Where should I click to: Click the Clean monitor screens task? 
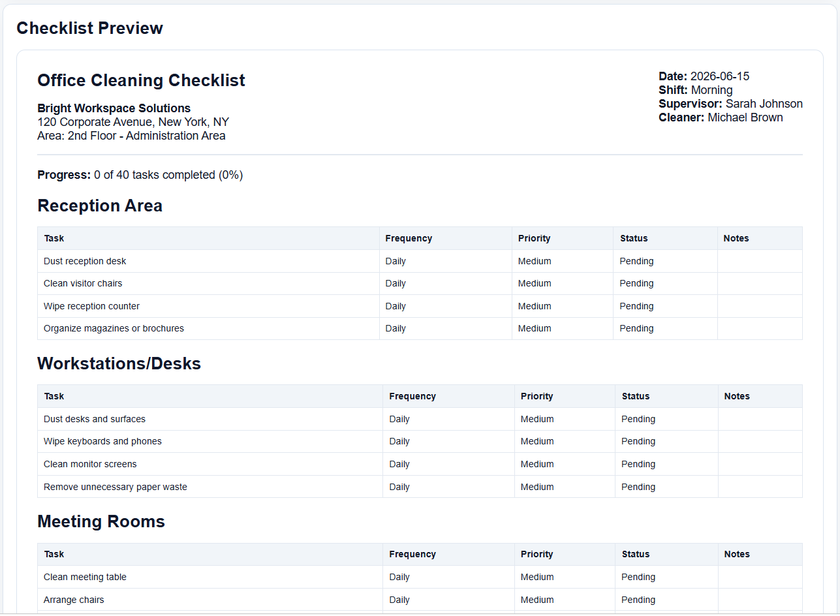coord(90,464)
